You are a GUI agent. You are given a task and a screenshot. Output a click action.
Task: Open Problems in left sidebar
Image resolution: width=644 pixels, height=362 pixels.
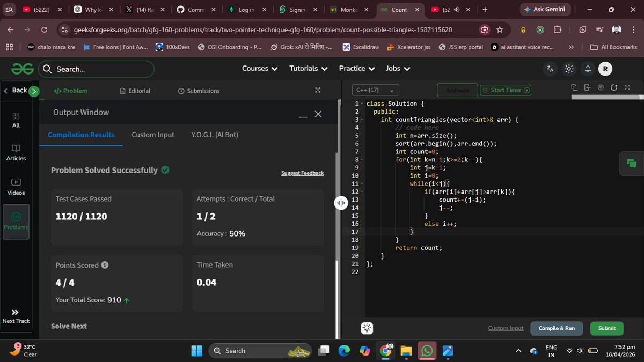coord(16,221)
